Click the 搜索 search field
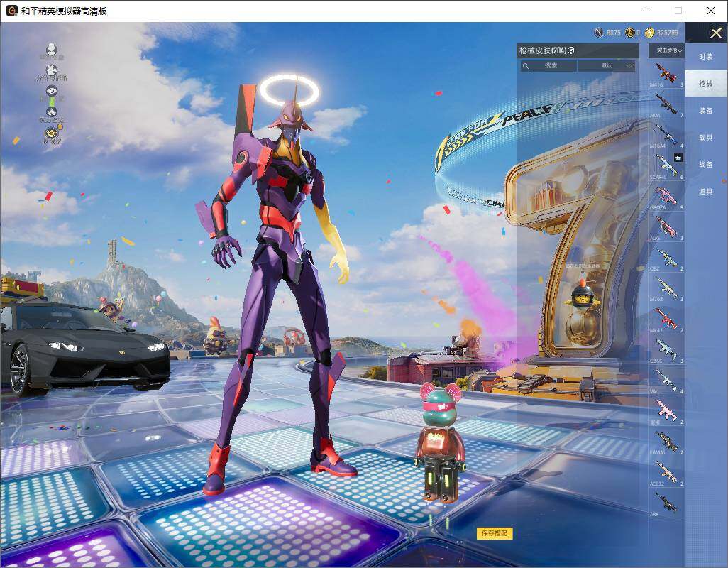 548,66
